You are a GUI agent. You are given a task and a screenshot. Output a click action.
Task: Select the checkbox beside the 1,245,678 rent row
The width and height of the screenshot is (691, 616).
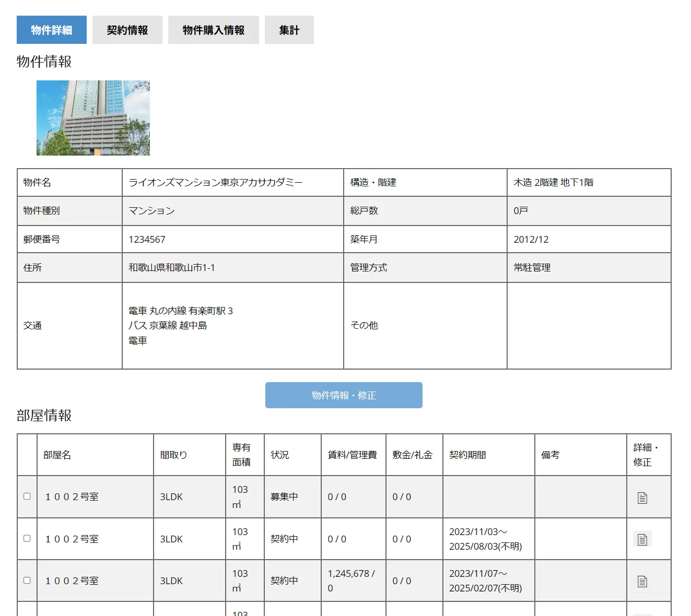26,580
